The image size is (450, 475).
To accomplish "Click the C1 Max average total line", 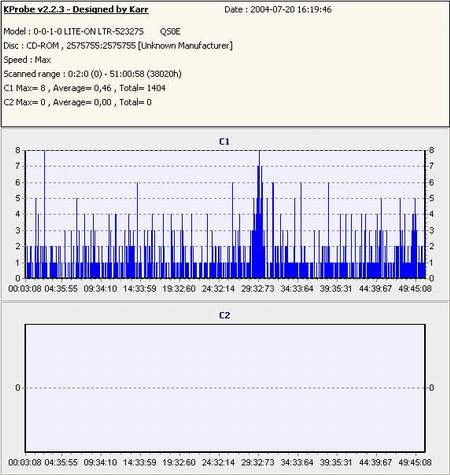I will [84, 88].
